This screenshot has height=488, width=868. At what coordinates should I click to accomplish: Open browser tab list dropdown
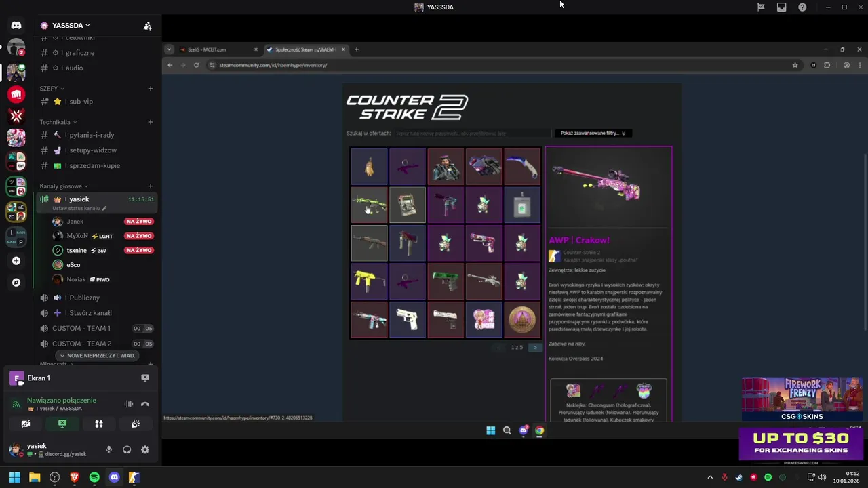(x=169, y=49)
